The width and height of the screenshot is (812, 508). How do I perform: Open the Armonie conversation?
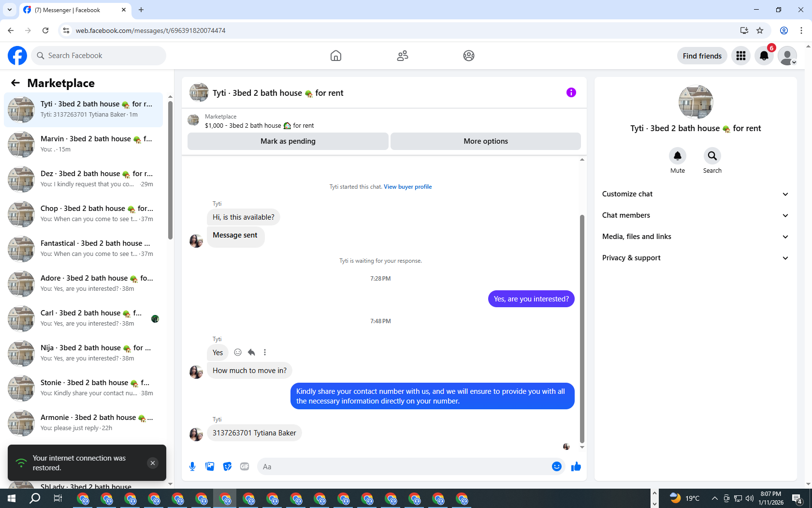click(83, 423)
